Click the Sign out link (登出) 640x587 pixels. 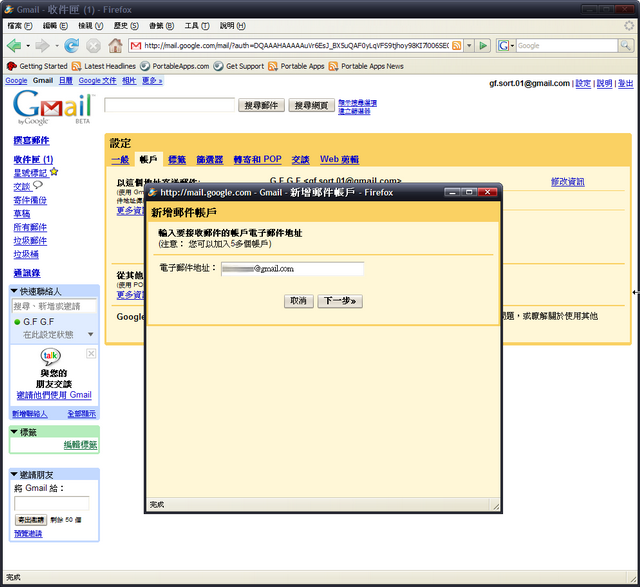click(x=625, y=83)
